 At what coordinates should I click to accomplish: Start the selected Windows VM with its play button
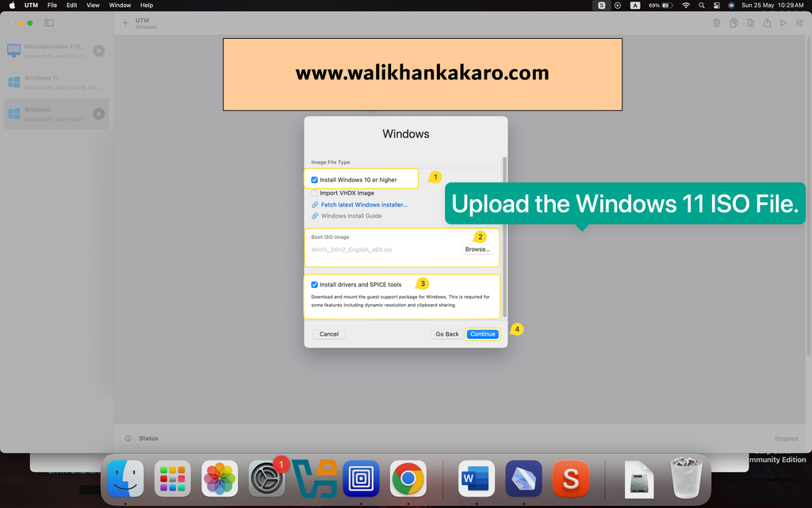[99, 114]
